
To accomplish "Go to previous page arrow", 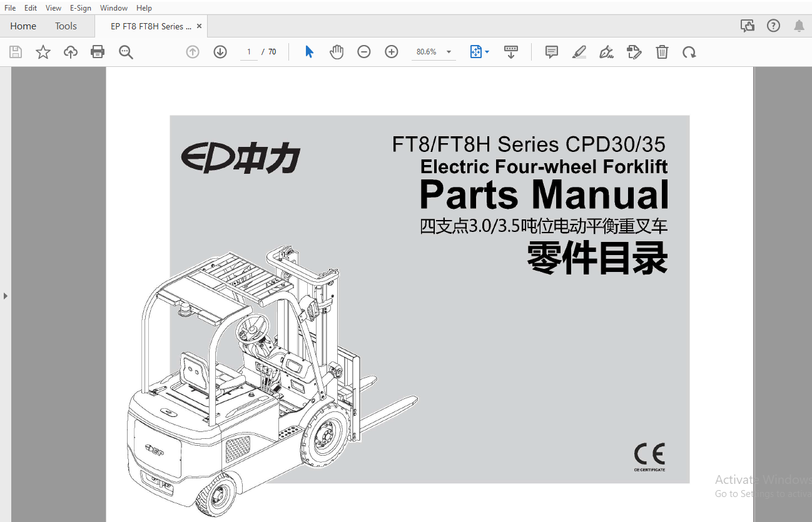I will (193, 52).
